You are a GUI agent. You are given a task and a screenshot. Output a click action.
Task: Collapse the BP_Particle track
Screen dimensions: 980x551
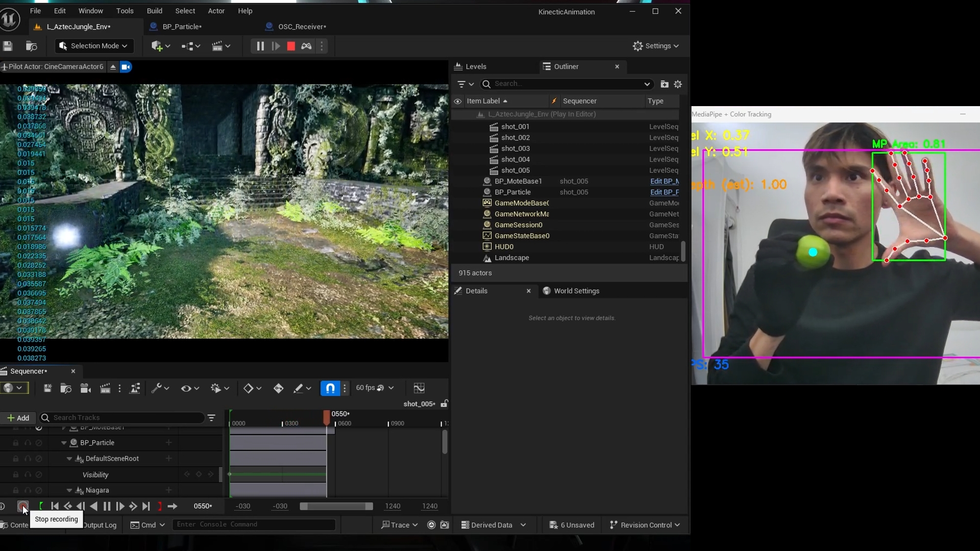64,443
